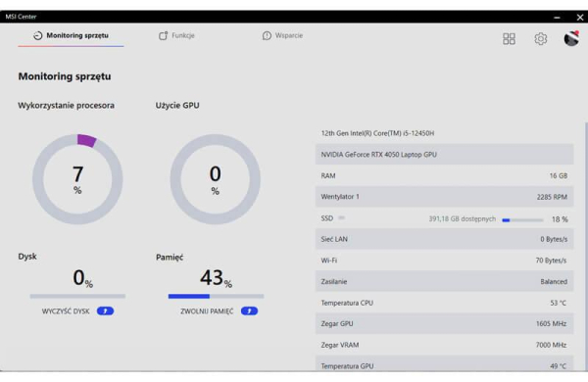The height and width of the screenshot is (382, 588).
Task: Click the GPU usage 0% gauge
Action: pyautogui.click(x=216, y=179)
